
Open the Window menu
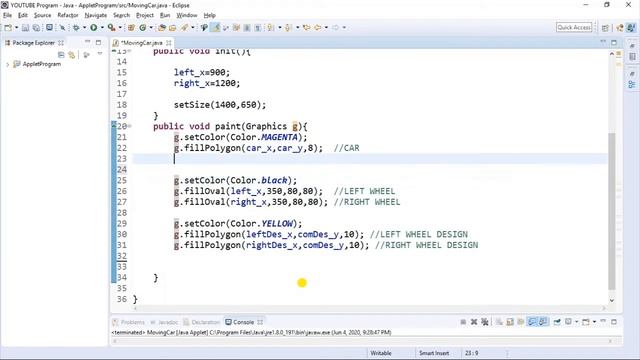click(x=187, y=15)
